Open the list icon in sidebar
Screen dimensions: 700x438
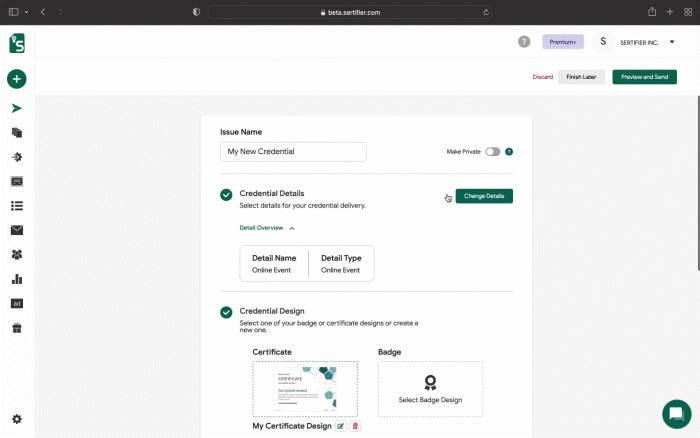[x=17, y=206]
